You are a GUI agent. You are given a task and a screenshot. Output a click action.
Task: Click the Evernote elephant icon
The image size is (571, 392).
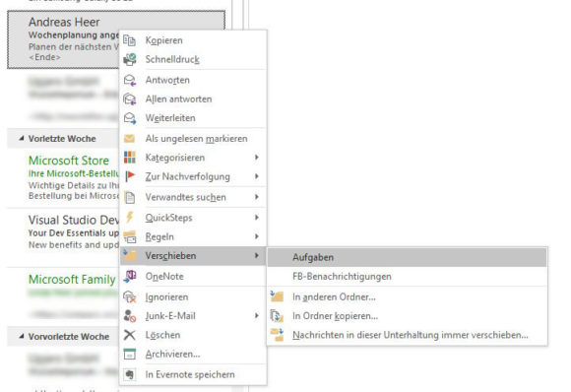130,374
